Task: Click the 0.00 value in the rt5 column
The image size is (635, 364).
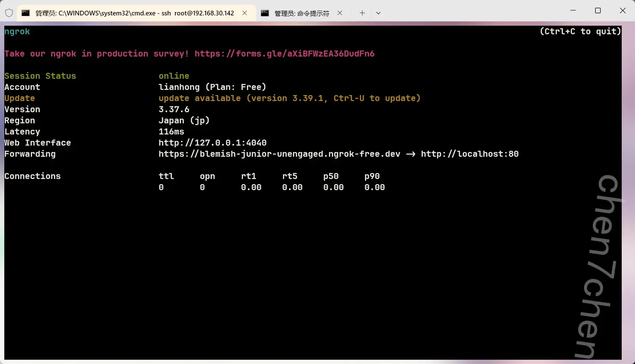Action: pos(292,187)
